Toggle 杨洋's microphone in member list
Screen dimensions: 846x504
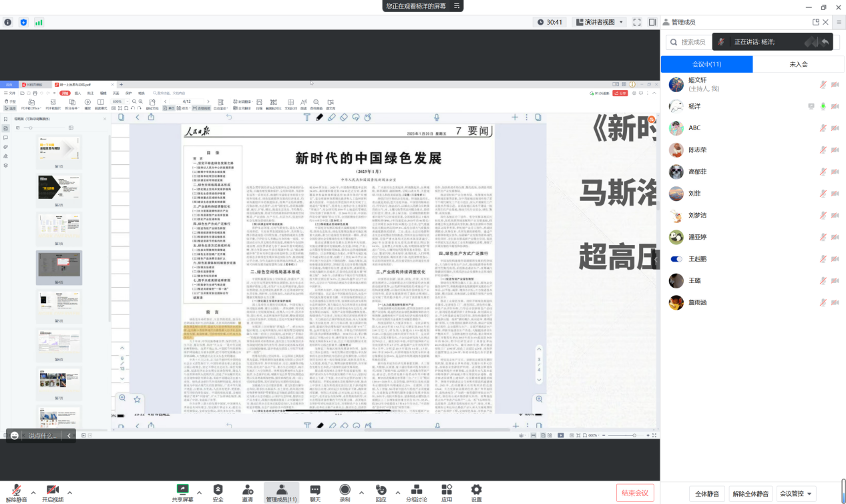[x=823, y=106]
